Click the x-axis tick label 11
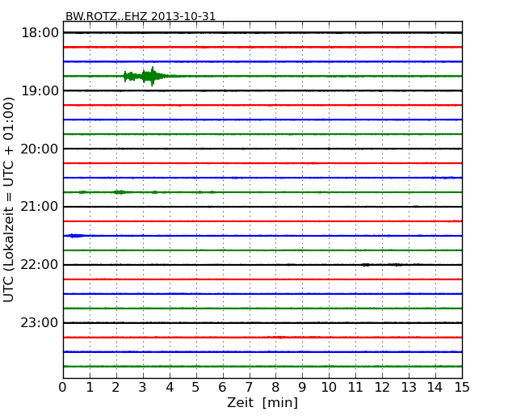The width and height of the screenshot is (525, 420). (355, 387)
